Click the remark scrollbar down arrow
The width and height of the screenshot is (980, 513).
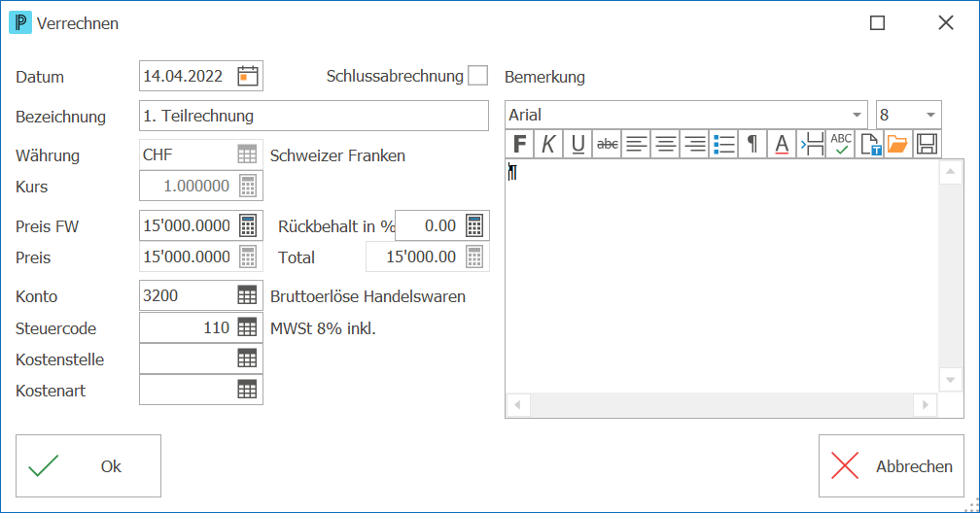coord(951,380)
